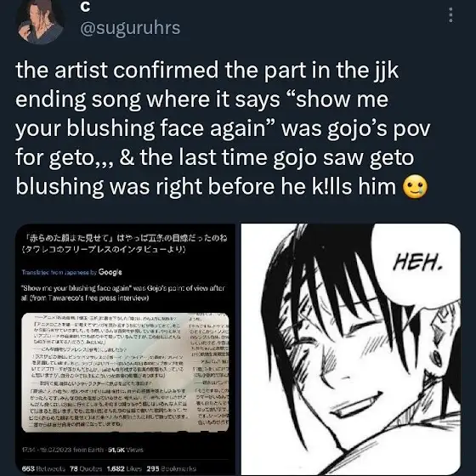
Task: Click the main tweet text body
Action: (223, 128)
